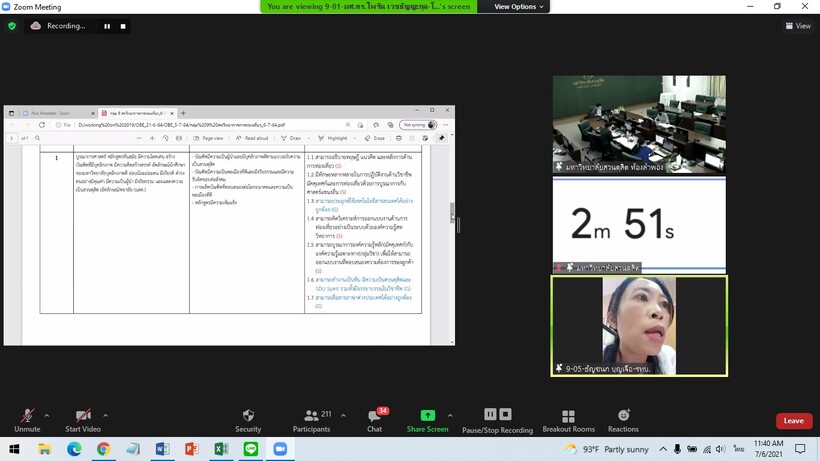Viewport: 820px width, 461px height.
Task: Pause recording from the top-left Recording indicator
Action: 107,26
